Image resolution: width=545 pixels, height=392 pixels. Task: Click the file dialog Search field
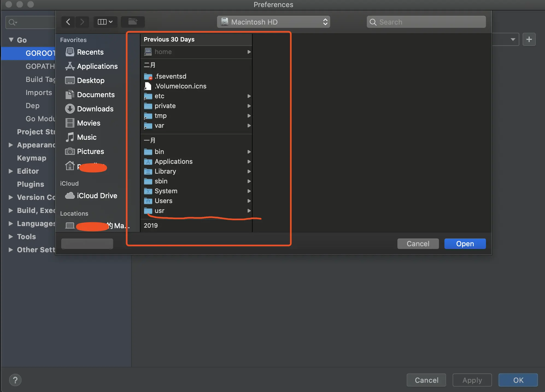point(426,22)
